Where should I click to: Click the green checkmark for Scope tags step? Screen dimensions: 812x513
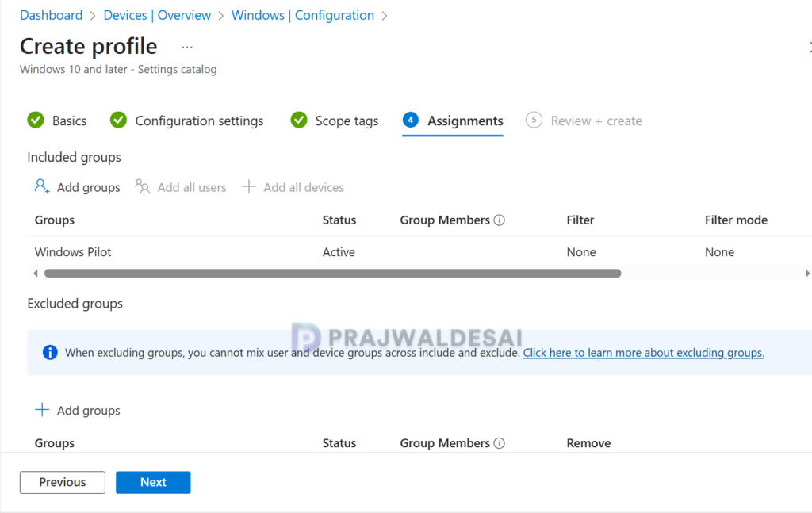coord(299,120)
